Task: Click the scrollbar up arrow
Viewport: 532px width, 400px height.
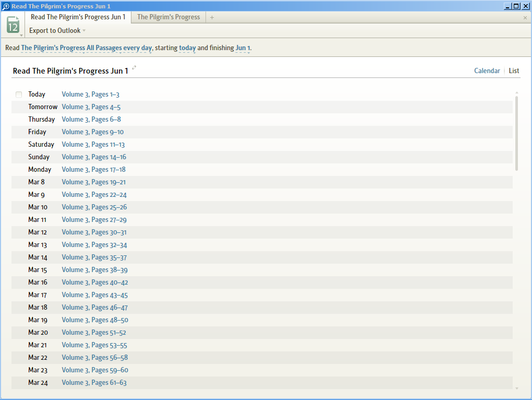Action: (x=517, y=92)
